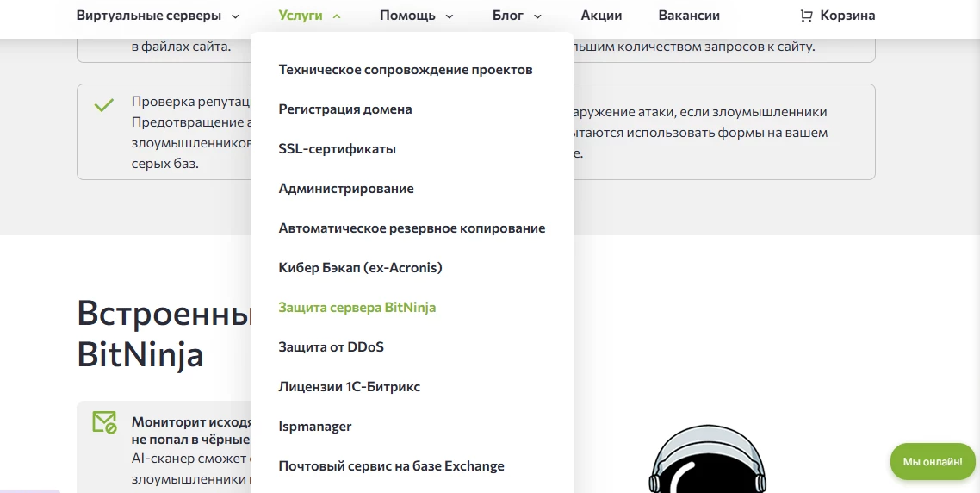This screenshot has height=493, width=980.
Task: Click the shopping cart icon
Action: [806, 16]
